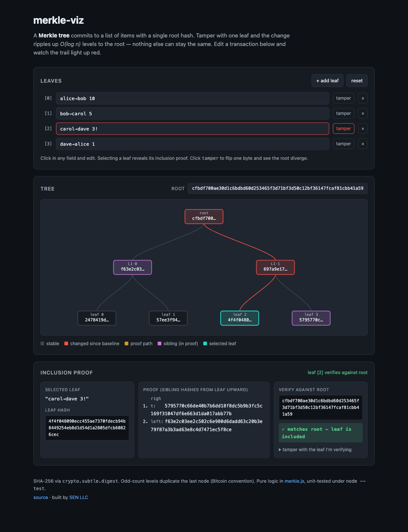This screenshot has width=408, height=532.
Task: Tamper with the alice→bob leaf
Action: (x=343, y=98)
